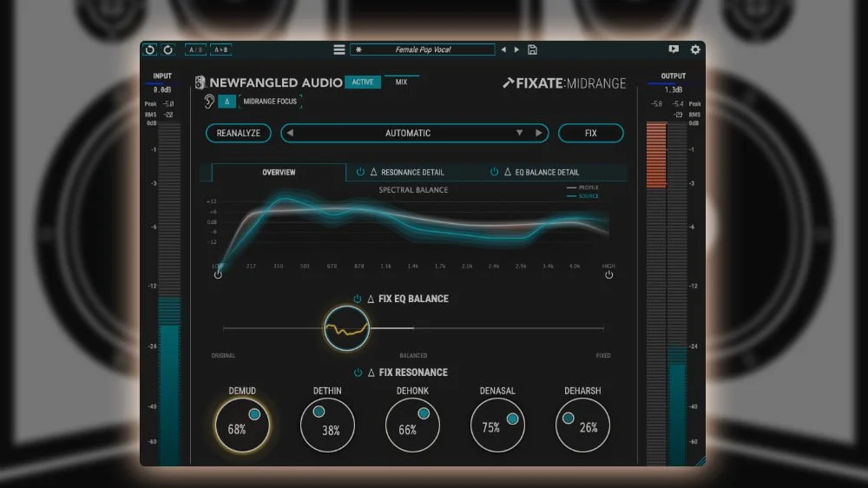Viewport: 868px width, 488px height.
Task: Toggle power on Resonance Detail tab
Action: 360,172
